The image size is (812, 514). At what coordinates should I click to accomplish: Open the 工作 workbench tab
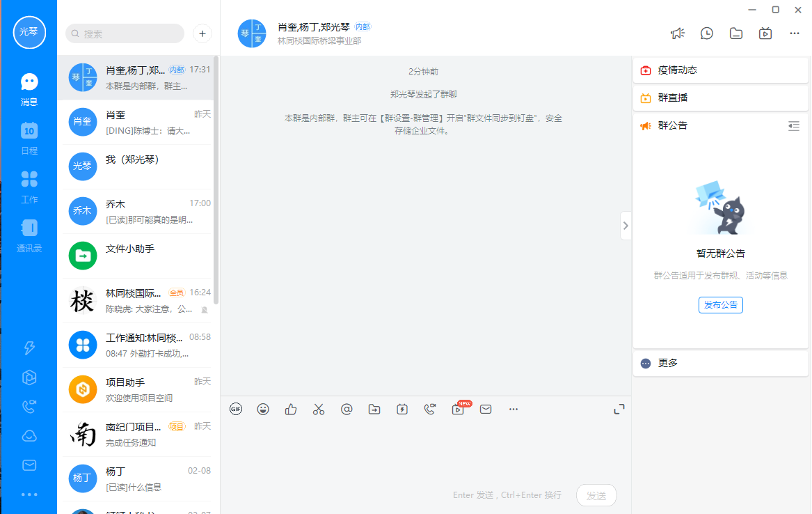tap(29, 187)
